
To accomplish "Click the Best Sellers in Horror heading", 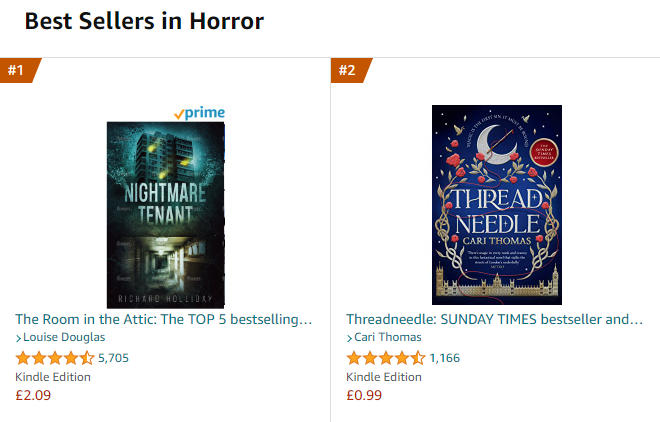I will point(144,21).
